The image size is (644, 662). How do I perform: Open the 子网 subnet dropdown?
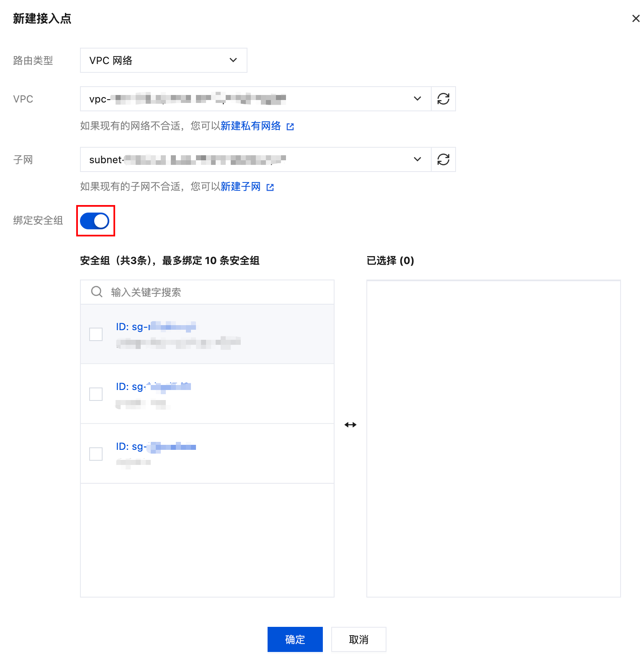click(255, 159)
